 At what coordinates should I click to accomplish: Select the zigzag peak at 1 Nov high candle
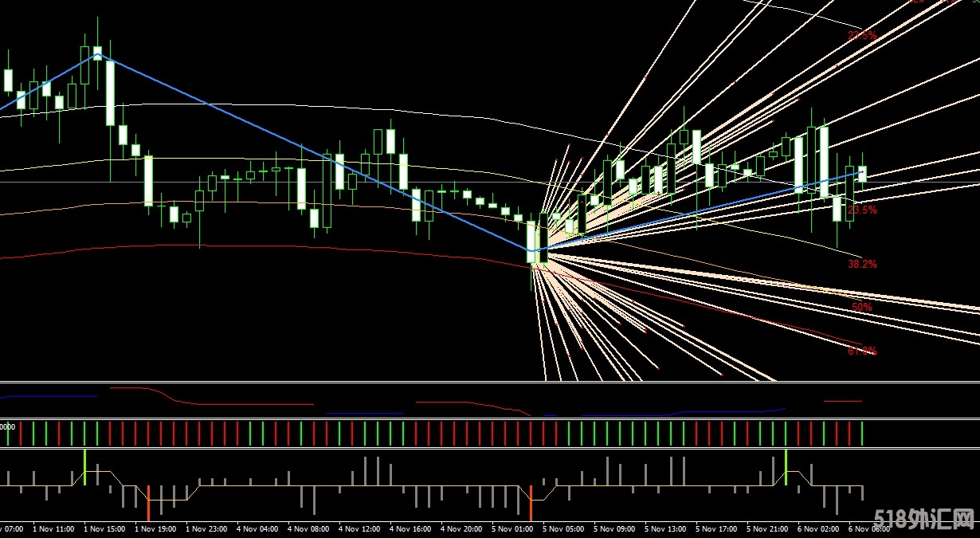pyautogui.click(x=97, y=53)
